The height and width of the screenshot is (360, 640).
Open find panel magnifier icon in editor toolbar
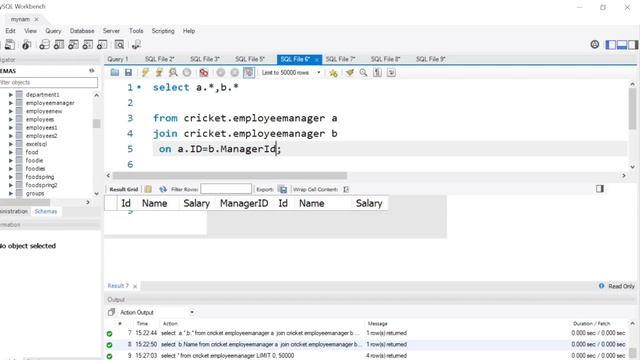[363, 73]
